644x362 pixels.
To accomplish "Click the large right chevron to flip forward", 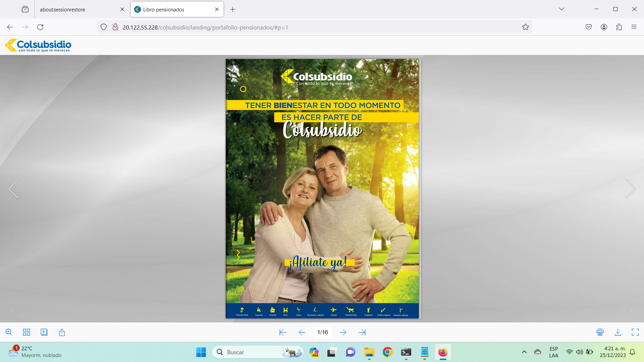I will coord(631,189).
